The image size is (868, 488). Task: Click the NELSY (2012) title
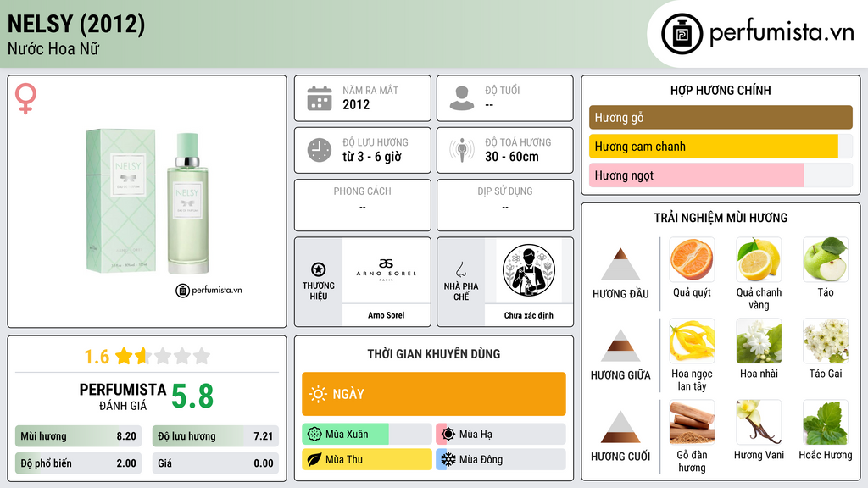click(76, 24)
